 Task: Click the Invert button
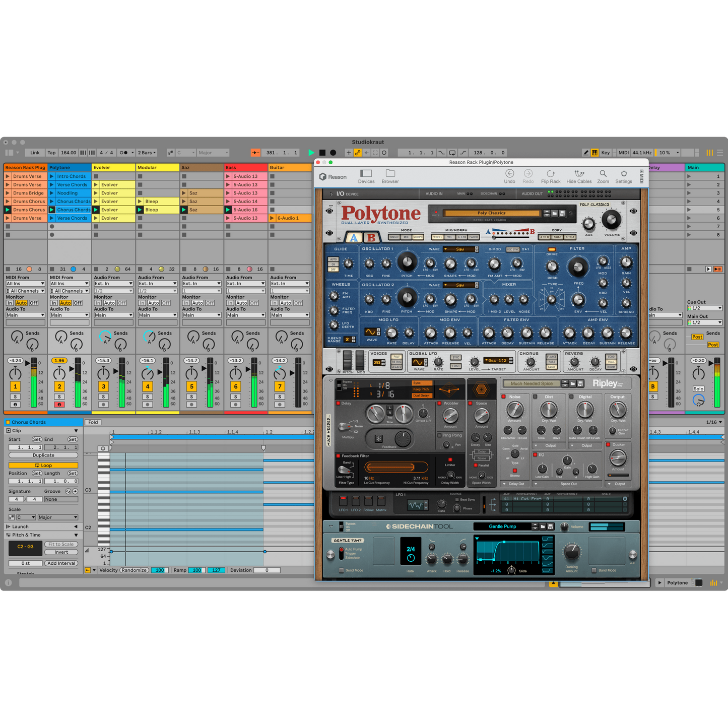click(61, 552)
